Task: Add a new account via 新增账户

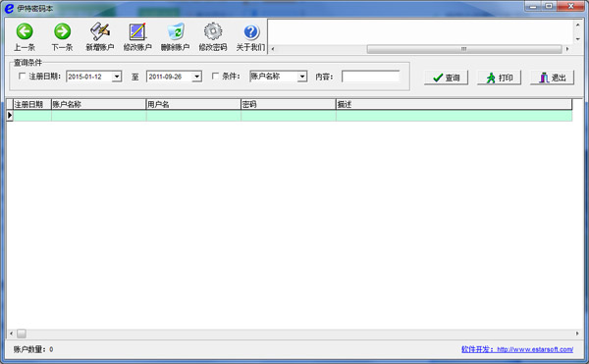Action: (99, 36)
